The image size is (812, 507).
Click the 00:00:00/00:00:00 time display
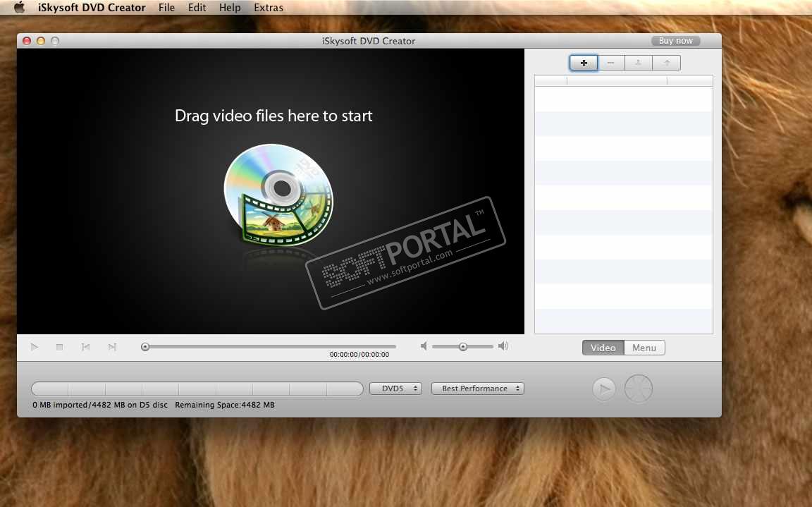[x=359, y=355]
